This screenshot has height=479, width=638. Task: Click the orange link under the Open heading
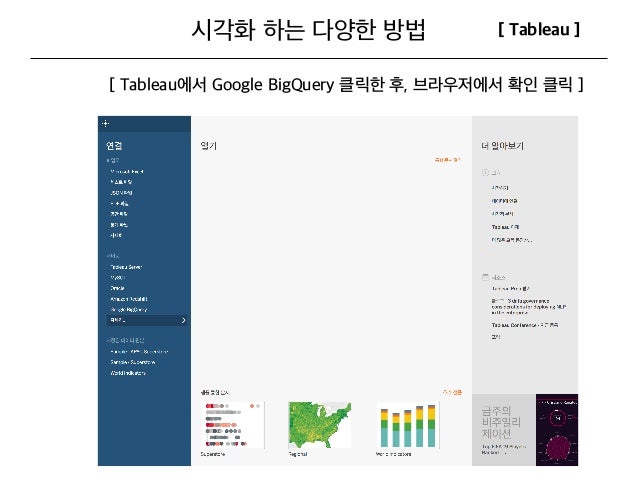coord(448,160)
